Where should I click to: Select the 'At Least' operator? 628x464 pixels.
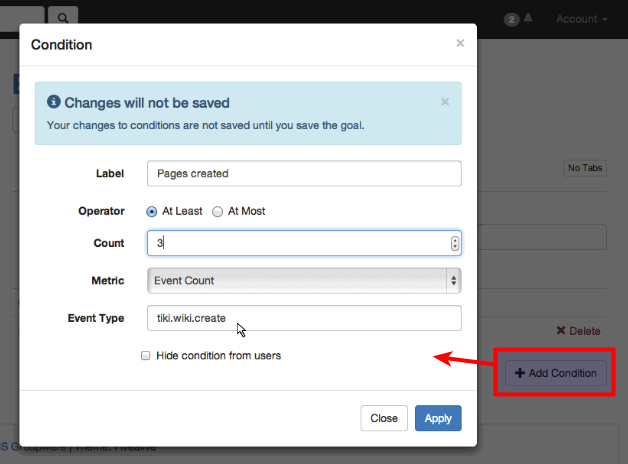(x=152, y=211)
